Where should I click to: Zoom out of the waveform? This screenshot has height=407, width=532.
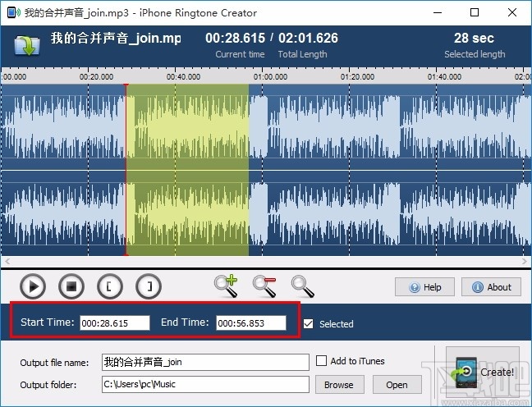[264, 286]
